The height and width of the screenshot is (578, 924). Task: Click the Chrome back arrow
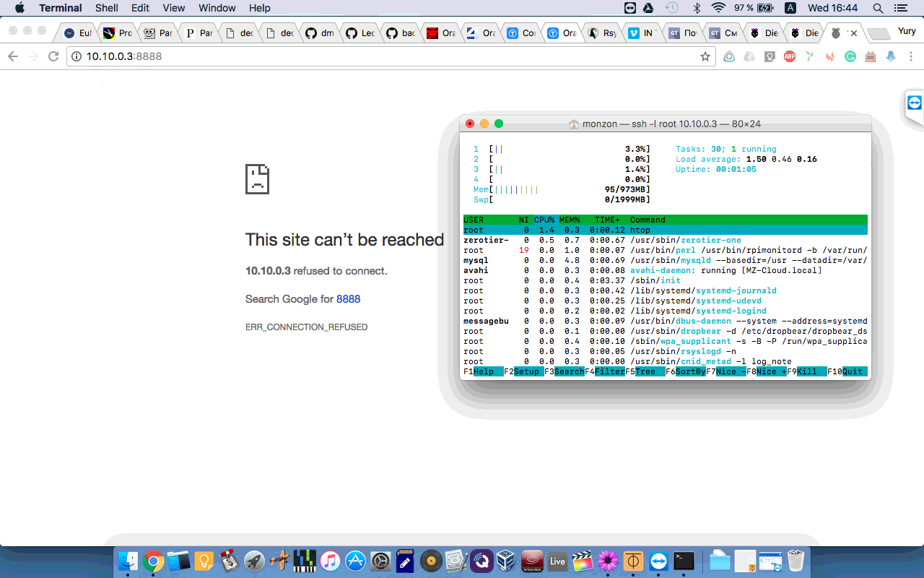pyautogui.click(x=12, y=56)
